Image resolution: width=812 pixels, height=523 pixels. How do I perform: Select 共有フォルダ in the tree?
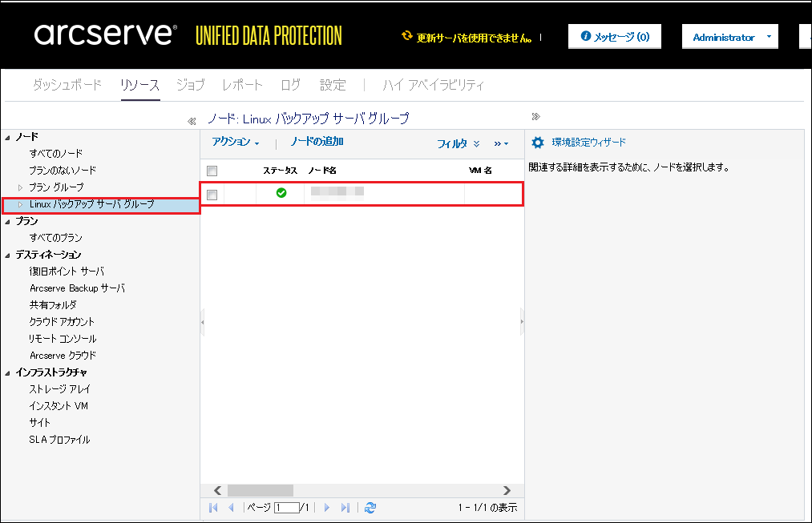click(x=53, y=305)
